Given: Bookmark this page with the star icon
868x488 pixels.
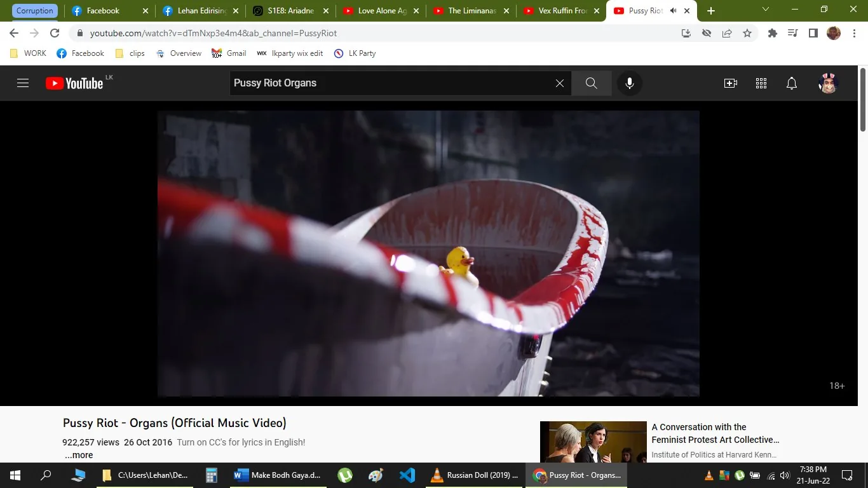Looking at the screenshot, I should click(x=747, y=33).
